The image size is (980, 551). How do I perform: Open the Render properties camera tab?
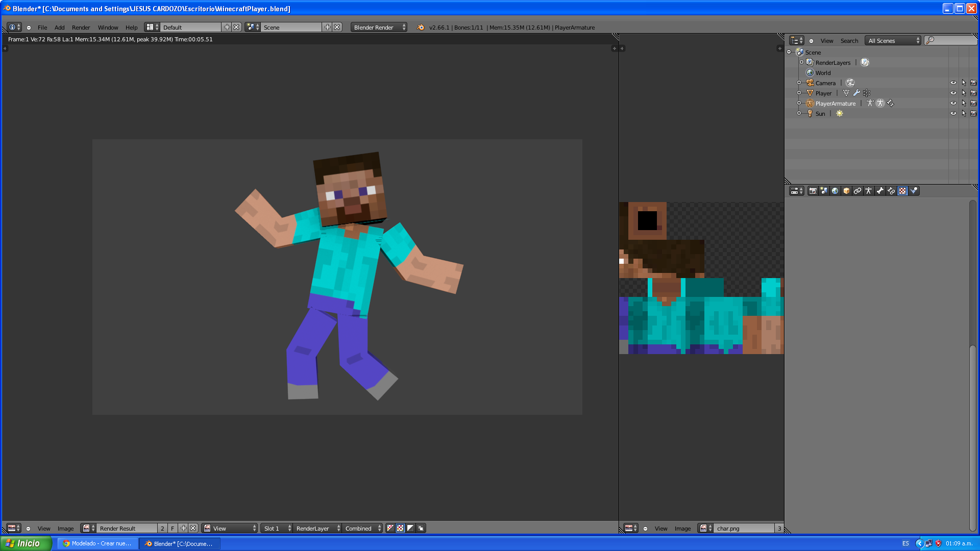pos(813,191)
